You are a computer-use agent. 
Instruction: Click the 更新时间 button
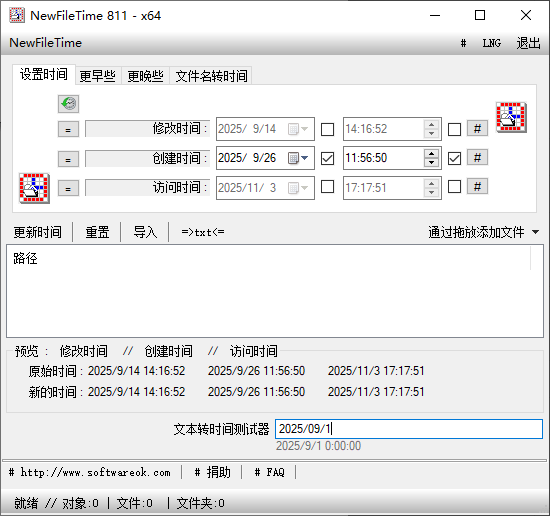pos(38,232)
